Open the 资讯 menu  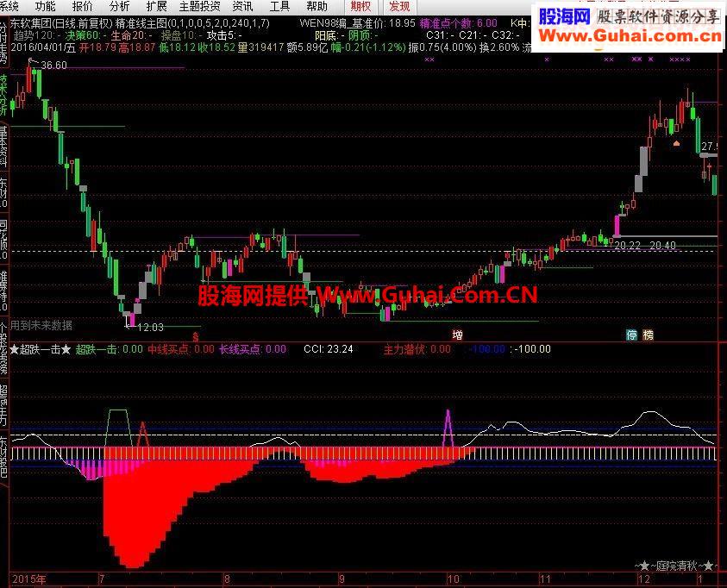pos(243,7)
